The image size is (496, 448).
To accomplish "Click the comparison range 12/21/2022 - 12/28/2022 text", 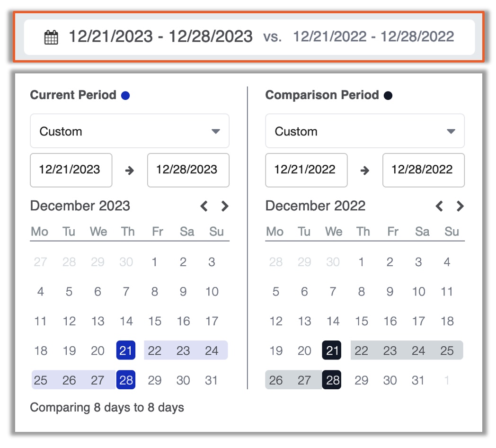I will (373, 36).
